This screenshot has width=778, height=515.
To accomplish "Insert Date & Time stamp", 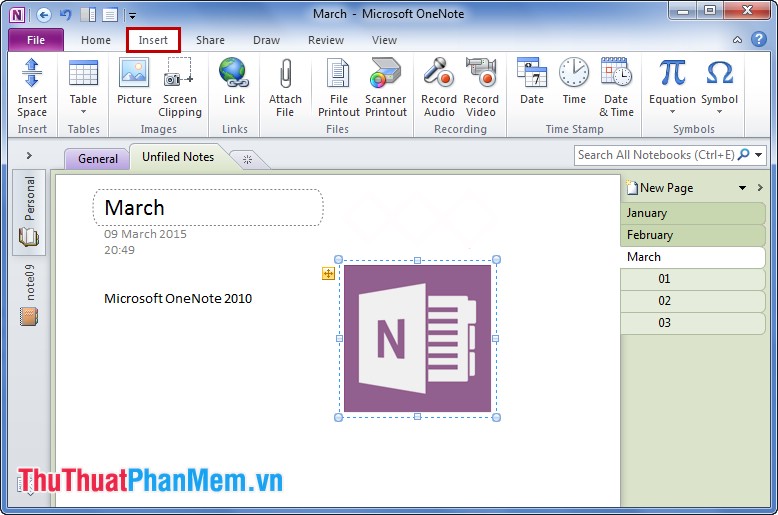I will coord(616,88).
